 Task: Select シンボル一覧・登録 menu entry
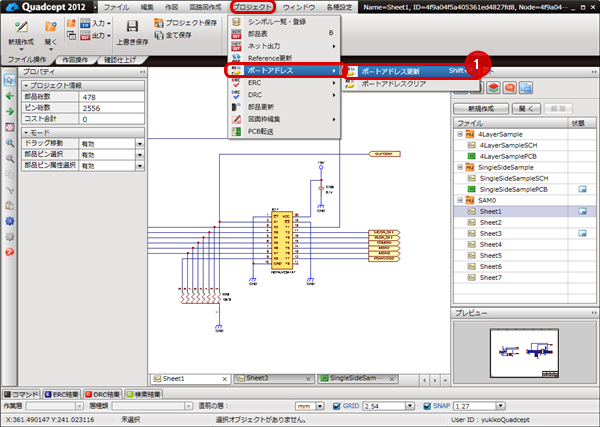(x=284, y=22)
